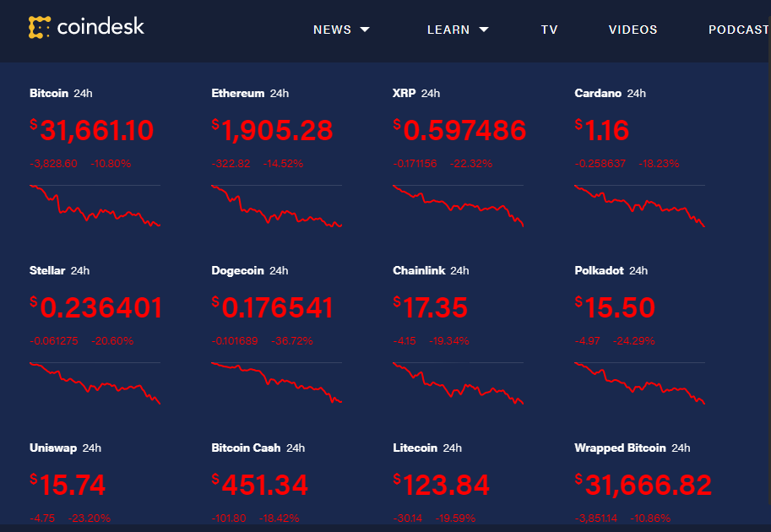Open the TV menu item
771x532 pixels.
coord(550,30)
